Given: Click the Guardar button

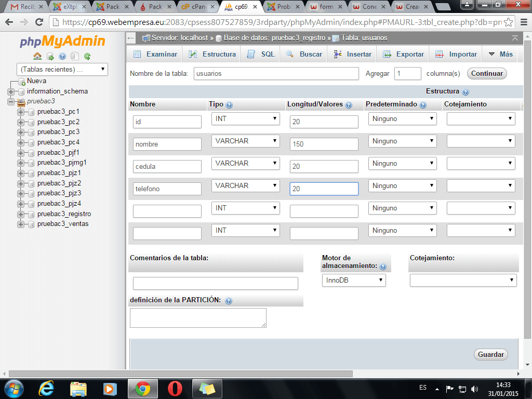Looking at the screenshot, I should tap(490, 354).
